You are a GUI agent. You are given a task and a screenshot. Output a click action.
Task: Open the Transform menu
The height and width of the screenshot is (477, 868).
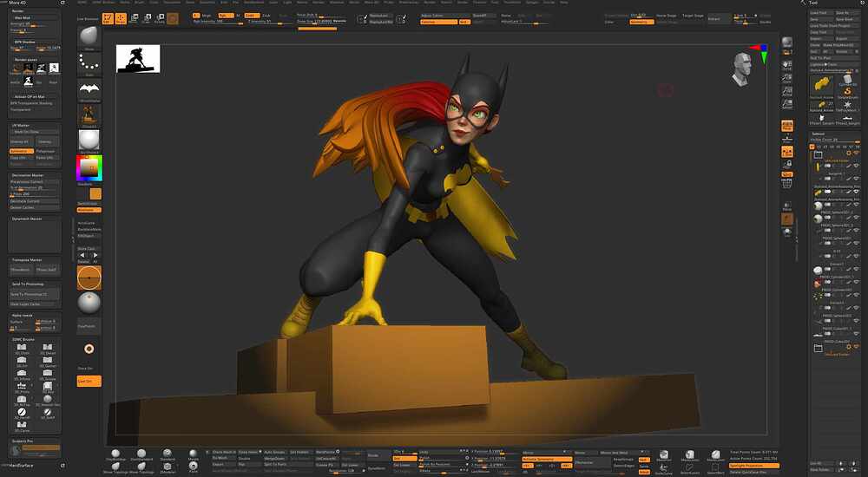tap(513, 3)
